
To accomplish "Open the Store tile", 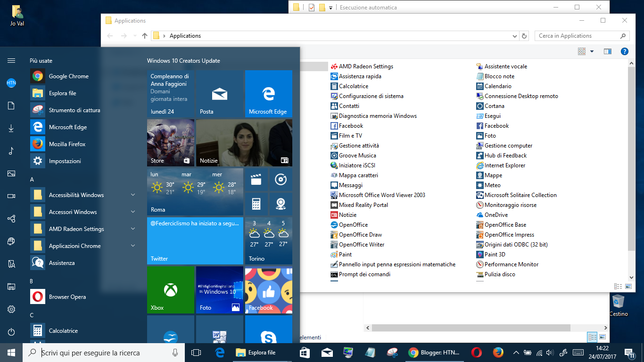I will tap(171, 143).
